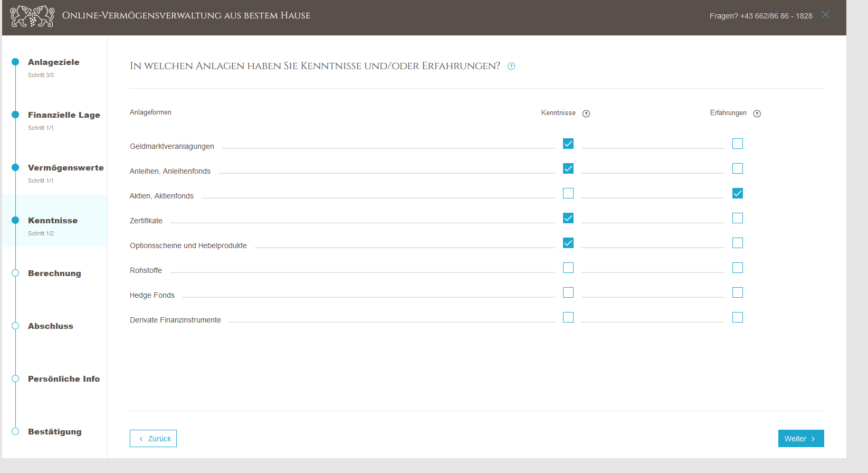868x473 pixels.
Task: Uncheck Erfahrungen for Aktien, Aktienfonds
Action: [737, 193]
